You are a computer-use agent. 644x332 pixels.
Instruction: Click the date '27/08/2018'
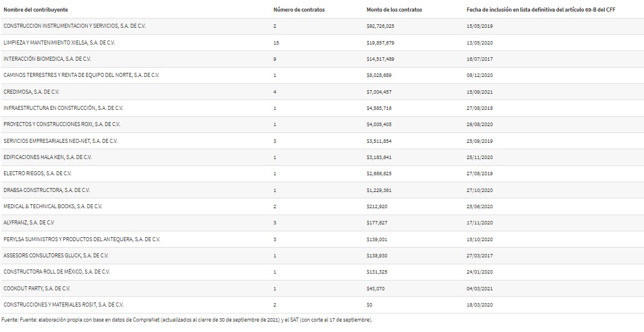[480, 108]
